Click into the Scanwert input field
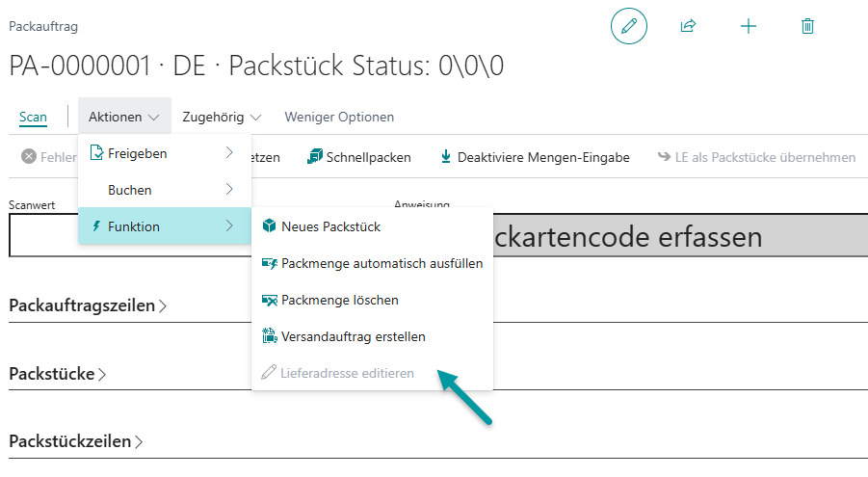 44,234
